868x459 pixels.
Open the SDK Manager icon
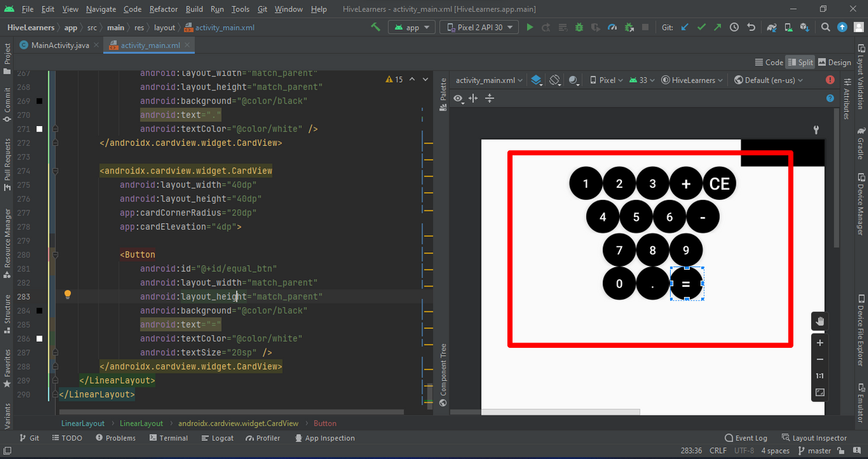pyautogui.click(x=805, y=27)
